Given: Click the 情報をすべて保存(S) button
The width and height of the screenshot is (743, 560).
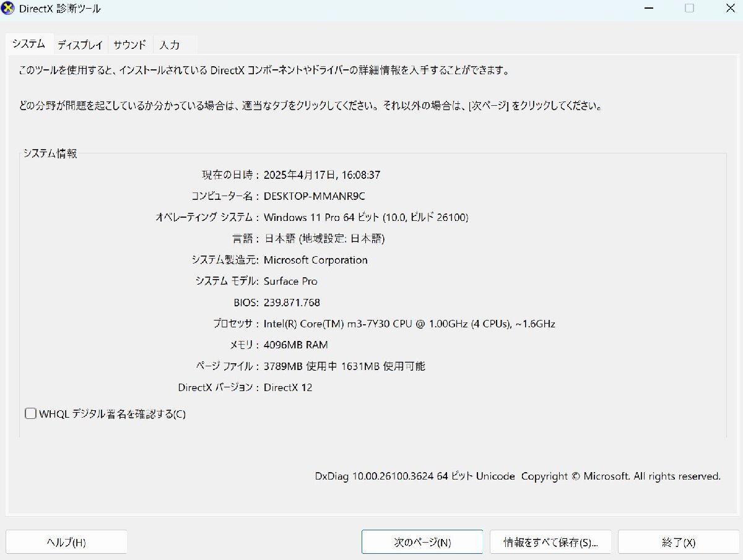Looking at the screenshot, I should click(x=550, y=541).
